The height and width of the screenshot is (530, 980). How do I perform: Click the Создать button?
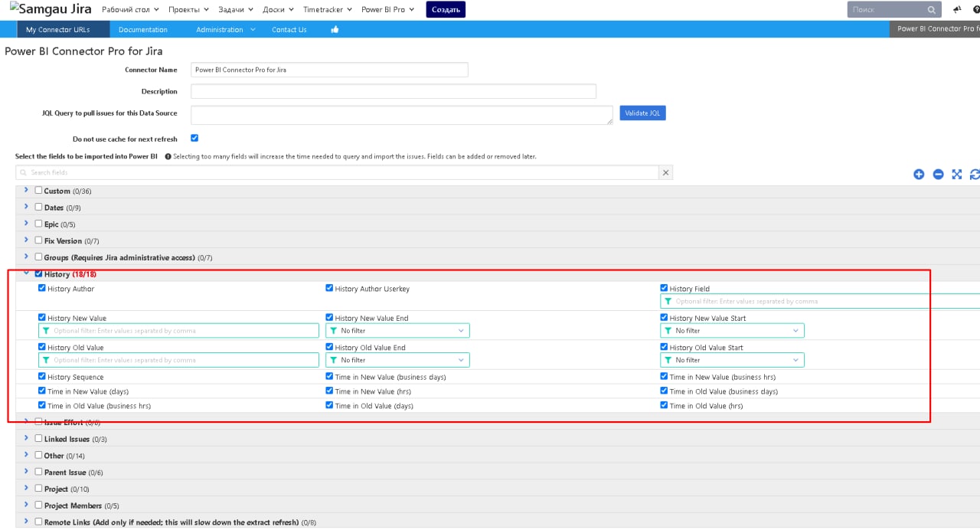point(446,10)
